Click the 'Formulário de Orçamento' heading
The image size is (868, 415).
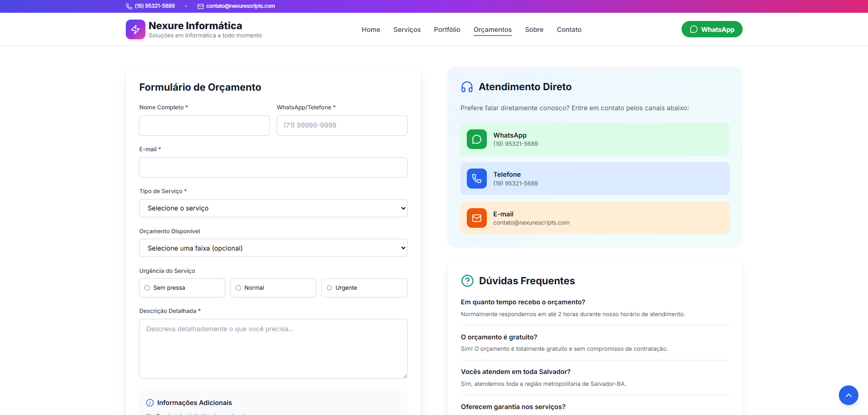coord(200,87)
